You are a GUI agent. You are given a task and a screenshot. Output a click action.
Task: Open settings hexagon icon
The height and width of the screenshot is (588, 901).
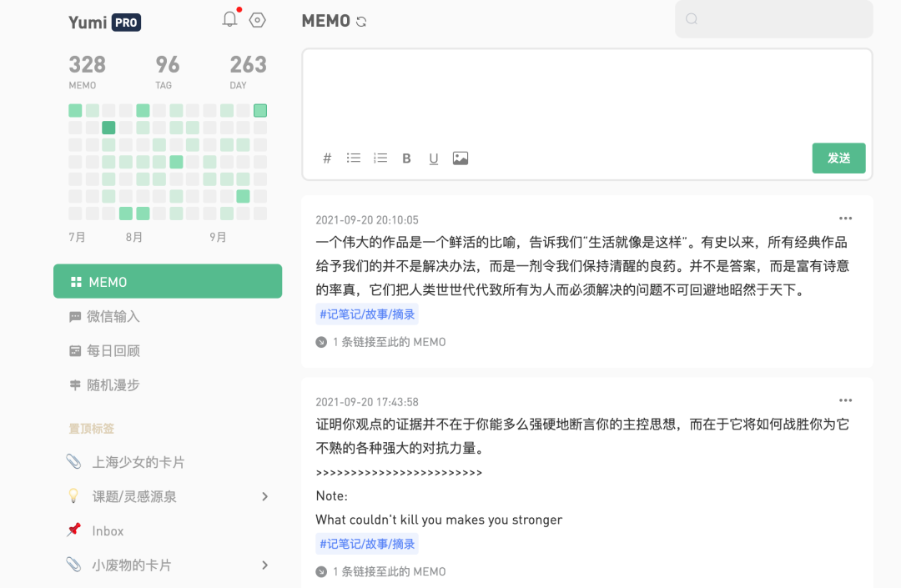coord(258,20)
